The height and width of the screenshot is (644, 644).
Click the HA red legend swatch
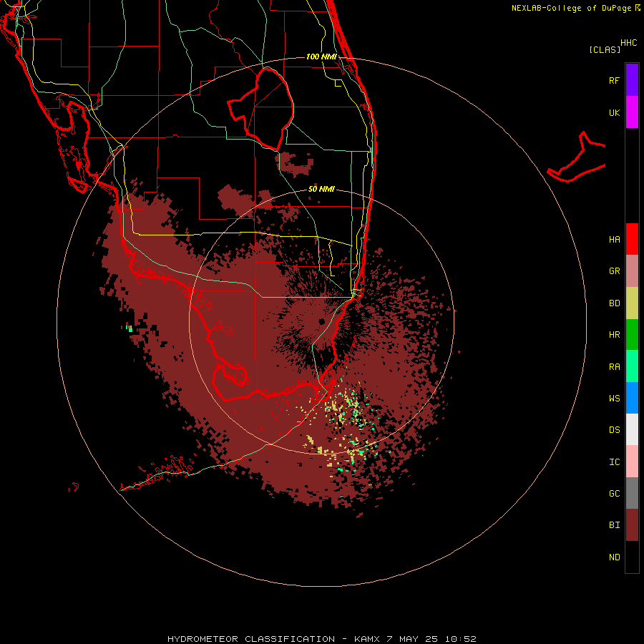pyautogui.click(x=632, y=239)
